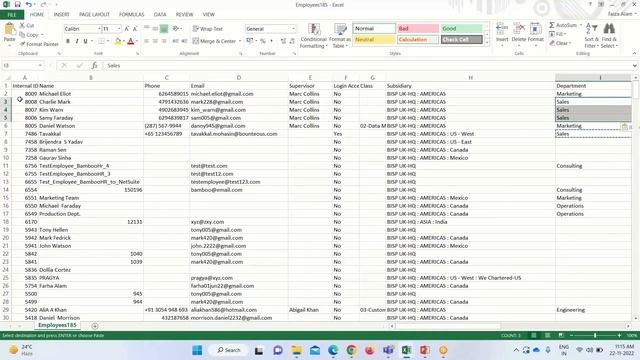The image size is (640, 360).
Task: Toggle Align Right button
Action: (164, 41)
